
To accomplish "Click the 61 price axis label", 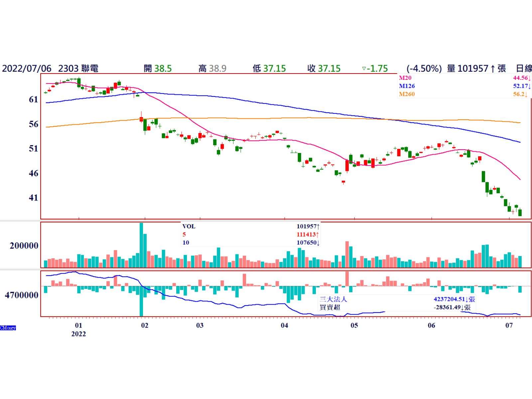I will (x=34, y=99).
